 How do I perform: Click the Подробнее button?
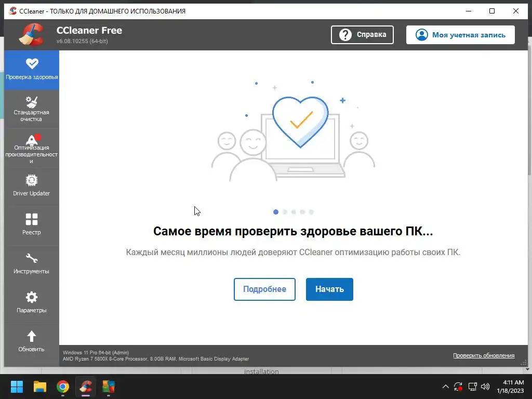pyautogui.click(x=264, y=289)
